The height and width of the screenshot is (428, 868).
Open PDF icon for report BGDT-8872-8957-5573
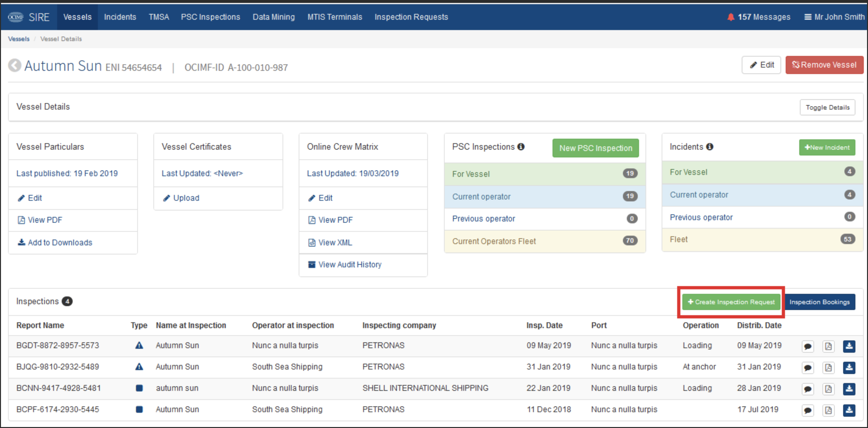coord(828,346)
